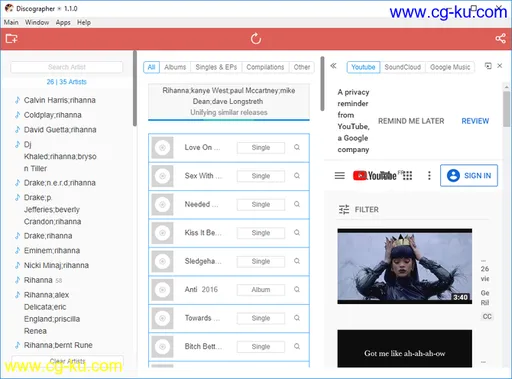Click disc cover icon of Bitch Bett
The image size is (512, 379).
click(x=162, y=347)
